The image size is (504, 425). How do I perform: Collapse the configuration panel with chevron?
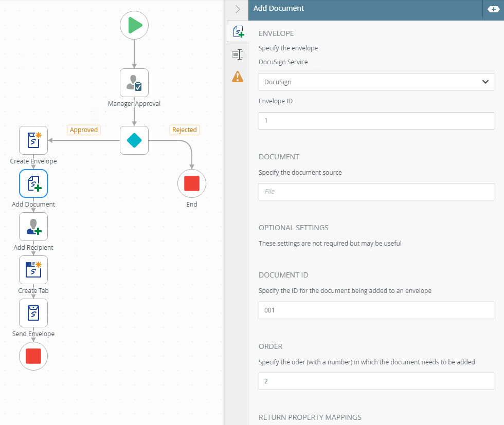point(237,9)
